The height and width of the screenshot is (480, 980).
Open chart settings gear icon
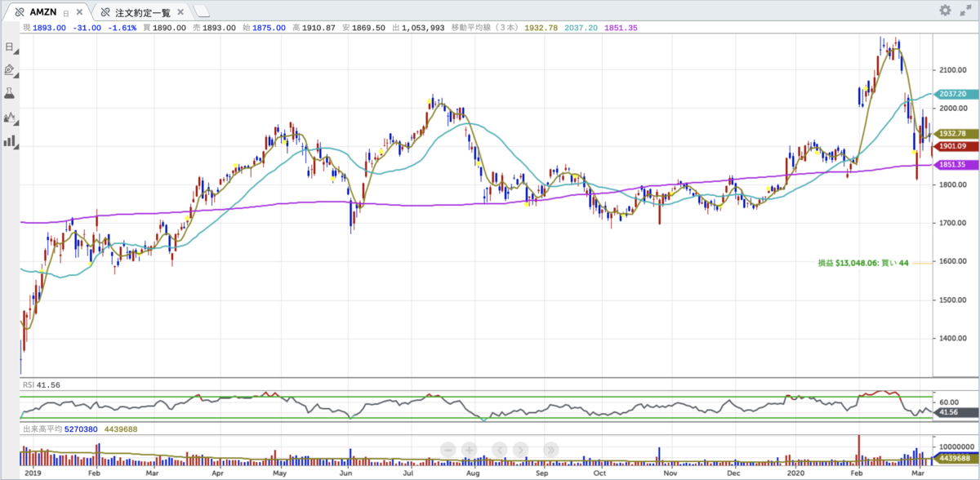(x=945, y=11)
